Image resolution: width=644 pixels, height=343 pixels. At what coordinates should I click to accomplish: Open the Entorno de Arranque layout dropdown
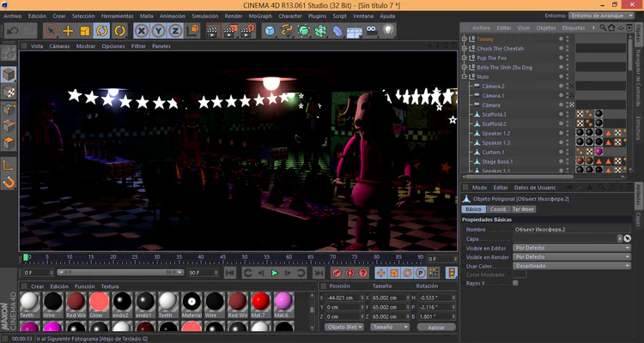point(601,15)
